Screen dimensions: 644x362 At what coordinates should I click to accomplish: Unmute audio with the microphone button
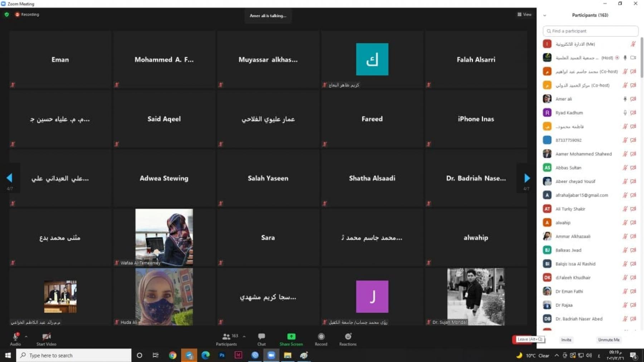tap(15, 337)
